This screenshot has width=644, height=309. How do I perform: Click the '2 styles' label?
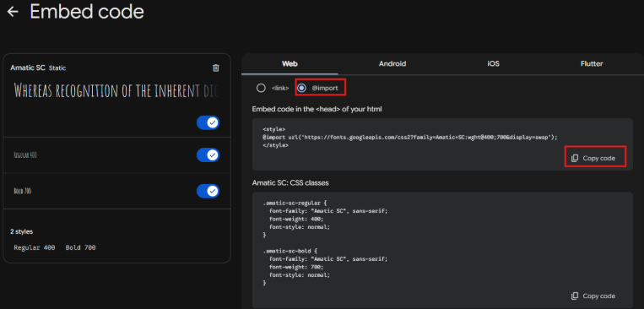21,231
